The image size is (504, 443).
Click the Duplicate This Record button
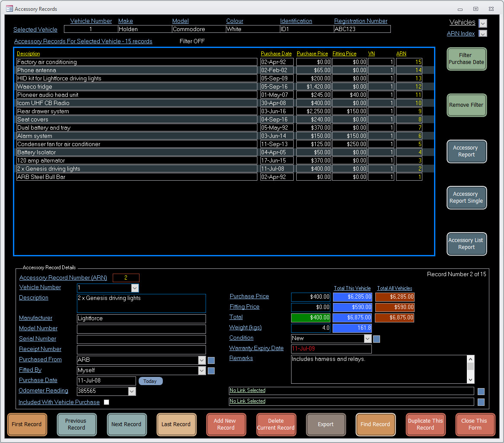click(425, 424)
